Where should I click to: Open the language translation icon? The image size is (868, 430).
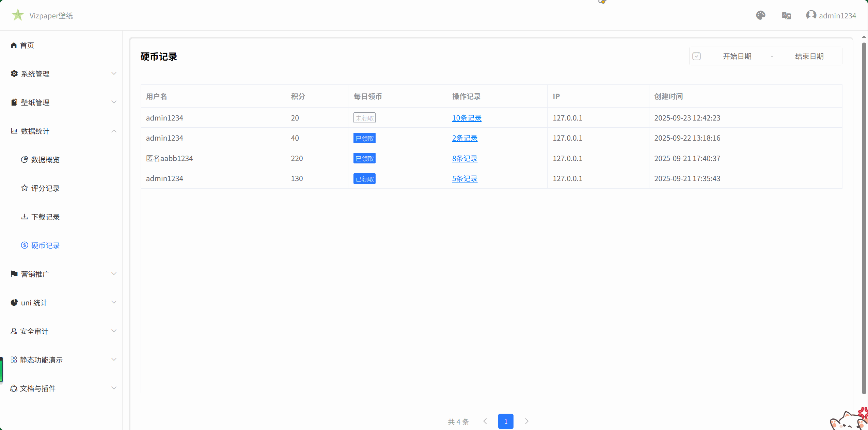[x=786, y=16]
